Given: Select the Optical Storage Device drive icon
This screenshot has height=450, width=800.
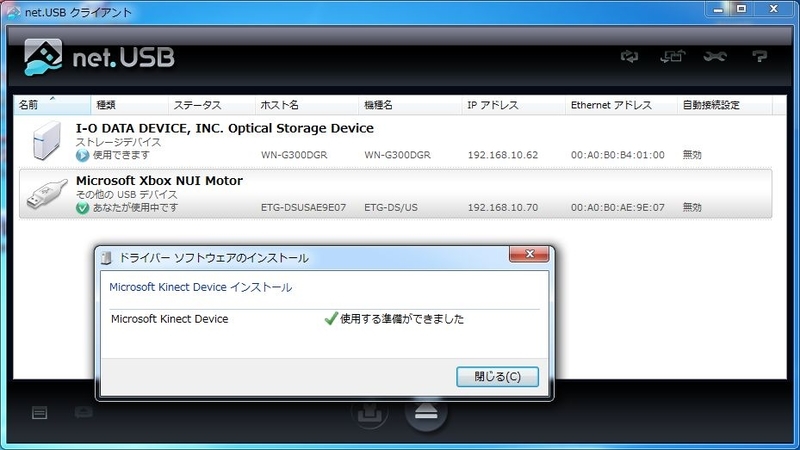Looking at the screenshot, I should pyautogui.click(x=46, y=140).
